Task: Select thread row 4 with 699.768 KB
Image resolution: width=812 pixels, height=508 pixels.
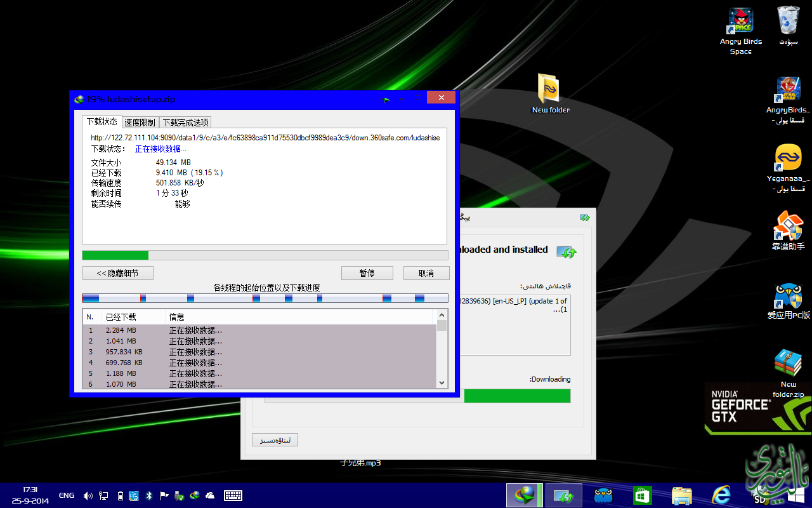Action: click(x=260, y=363)
